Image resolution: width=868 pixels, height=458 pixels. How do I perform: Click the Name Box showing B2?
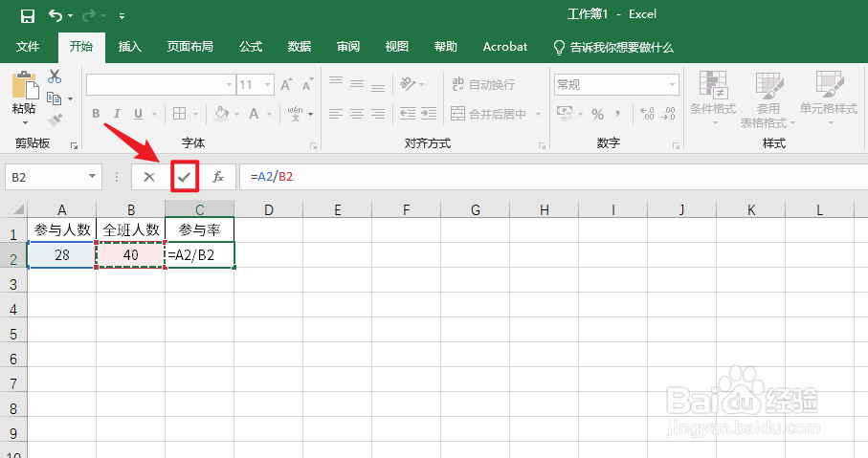click(x=49, y=177)
